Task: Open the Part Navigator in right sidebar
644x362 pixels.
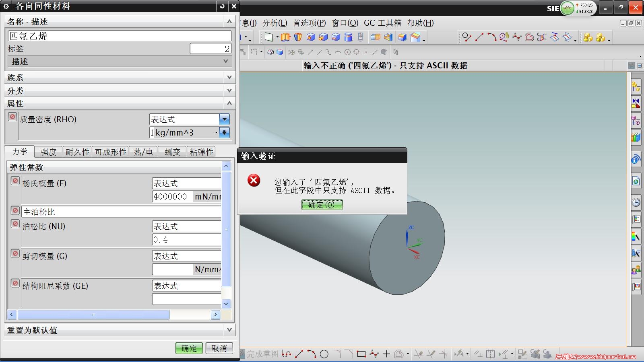Action: pos(636,121)
